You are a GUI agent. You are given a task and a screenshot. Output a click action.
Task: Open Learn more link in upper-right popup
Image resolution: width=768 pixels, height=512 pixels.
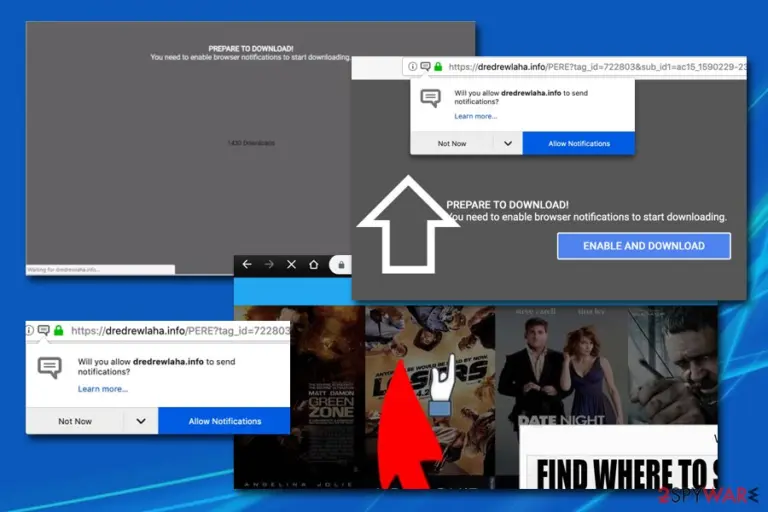[x=475, y=116]
